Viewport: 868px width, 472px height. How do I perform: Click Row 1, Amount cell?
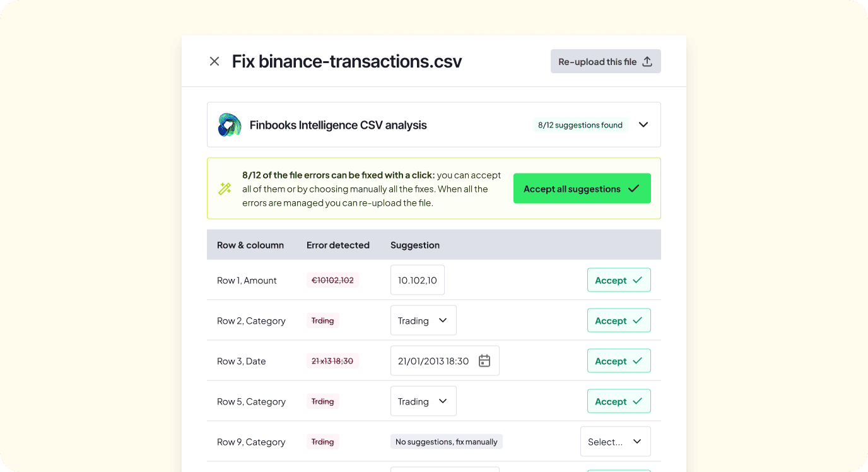[247, 280]
